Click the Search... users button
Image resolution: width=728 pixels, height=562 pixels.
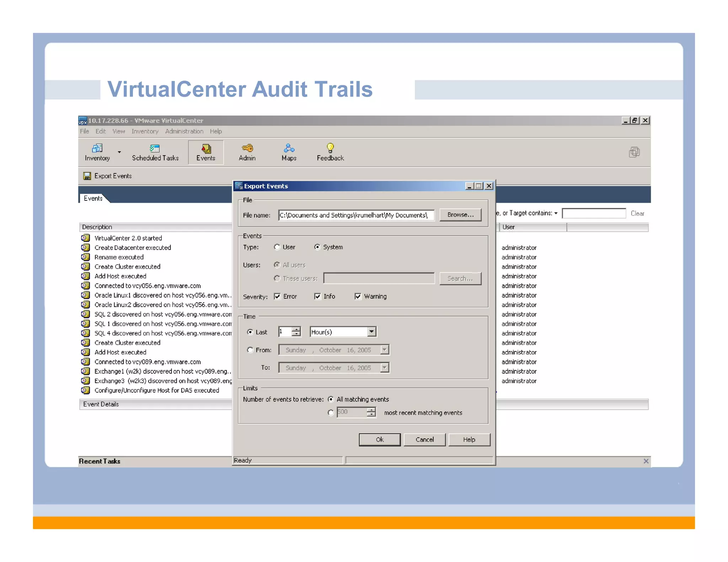[460, 279]
